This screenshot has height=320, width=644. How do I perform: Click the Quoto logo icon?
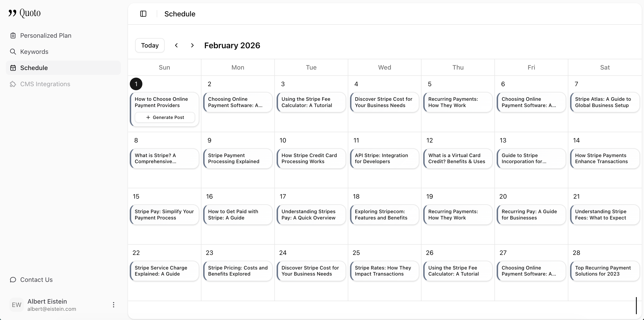12,13
